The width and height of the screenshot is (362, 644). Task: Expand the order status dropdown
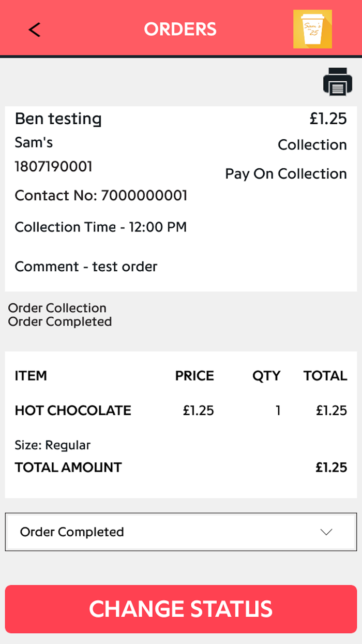pyautogui.click(x=180, y=532)
